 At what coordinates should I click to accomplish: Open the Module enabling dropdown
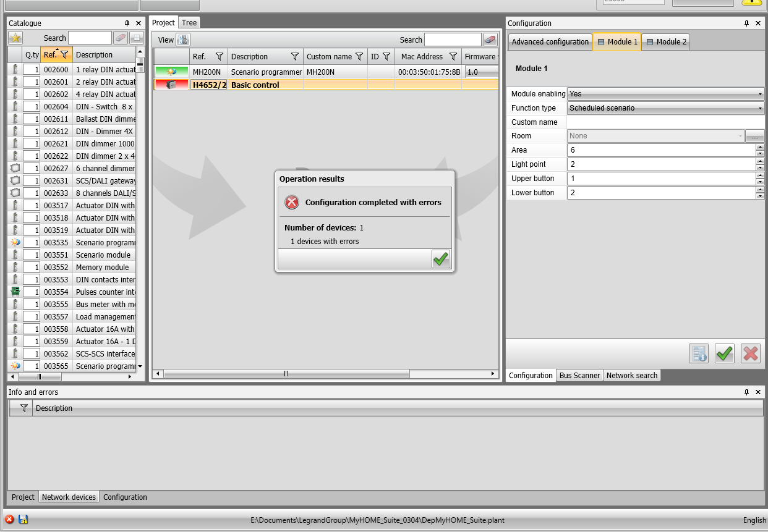pyautogui.click(x=759, y=94)
